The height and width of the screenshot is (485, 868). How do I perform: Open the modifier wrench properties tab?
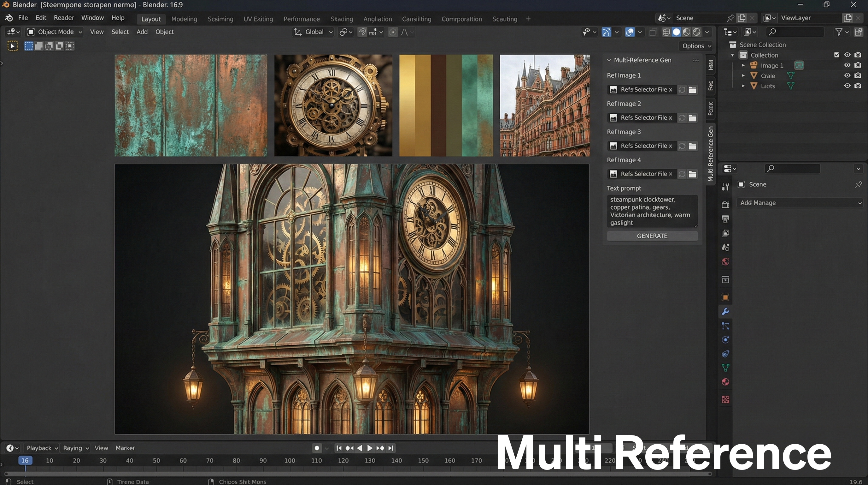point(725,312)
